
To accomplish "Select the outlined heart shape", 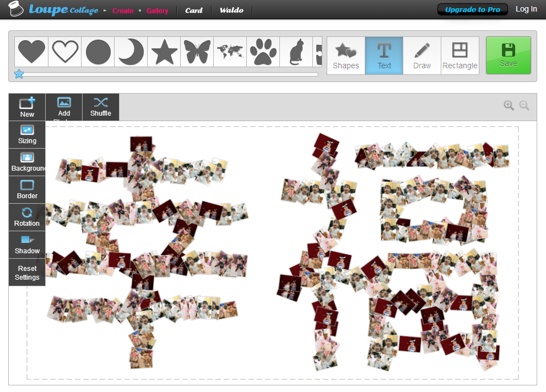I will [65, 52].
